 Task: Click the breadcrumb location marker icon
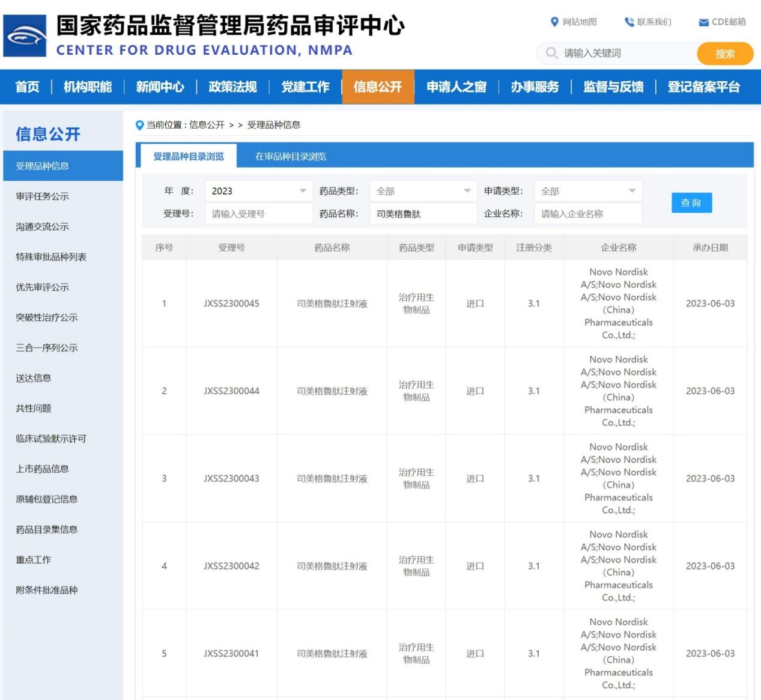pos(138,125)
